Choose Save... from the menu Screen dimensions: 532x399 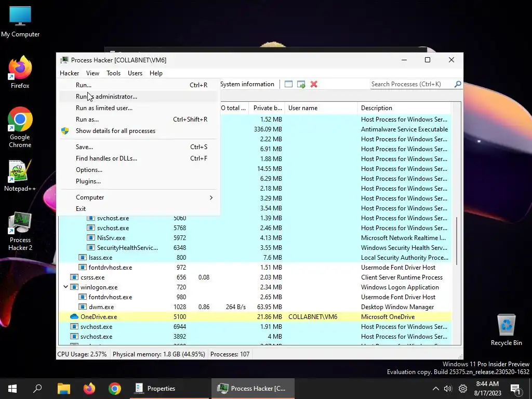tap(138, 147)
